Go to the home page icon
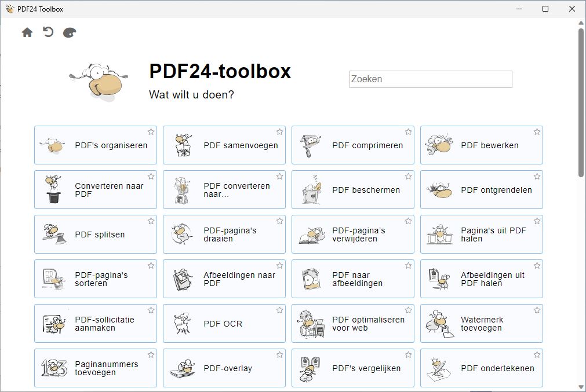Screen dimensions: 586x392 27,32
